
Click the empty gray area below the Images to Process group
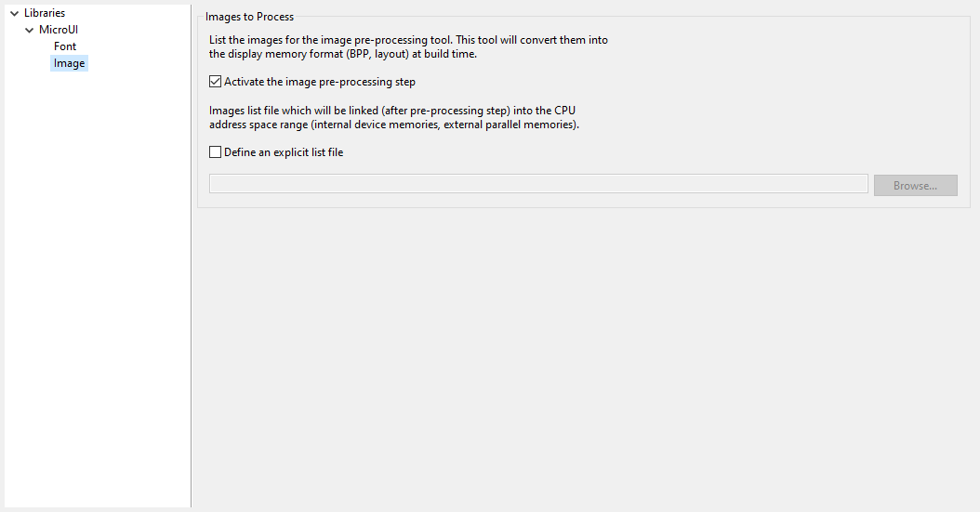coord(586,353)
